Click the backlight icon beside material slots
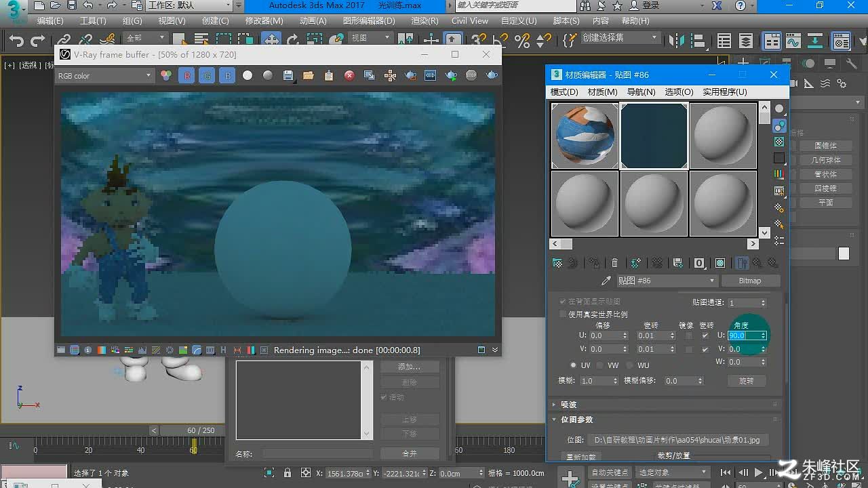 (x=779, y=125)
